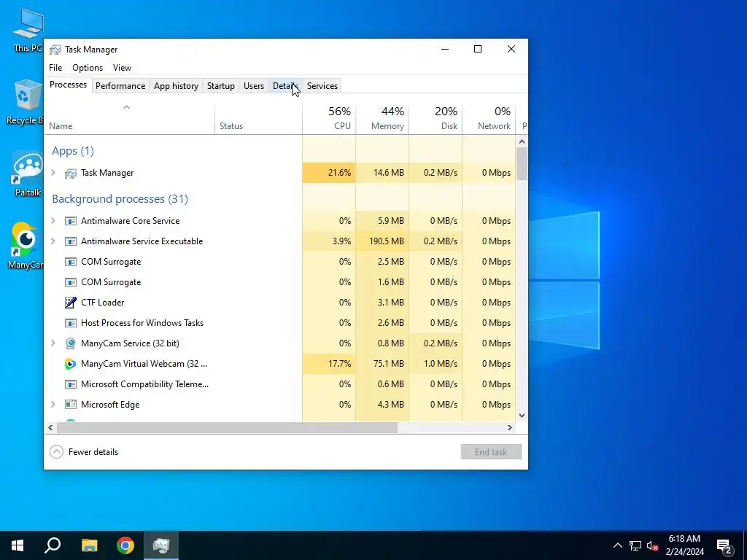This screenshot has height=560, width=747.
Task: Open File Explorer from the taskbar
Action: pos(89,545)
